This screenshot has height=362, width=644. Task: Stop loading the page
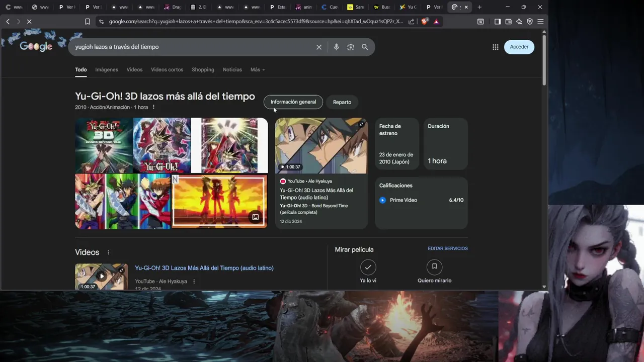coord(29,22)
